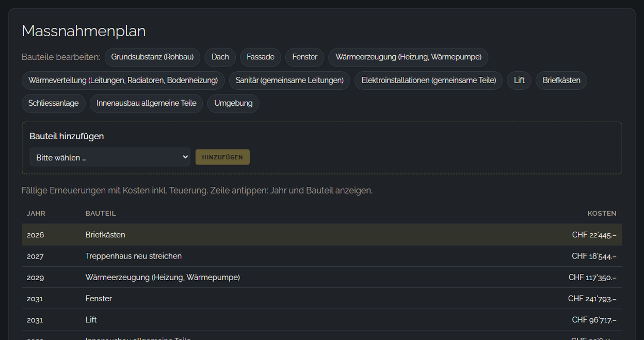
Task: Click the JAHR column header
Action: [36, 213]
